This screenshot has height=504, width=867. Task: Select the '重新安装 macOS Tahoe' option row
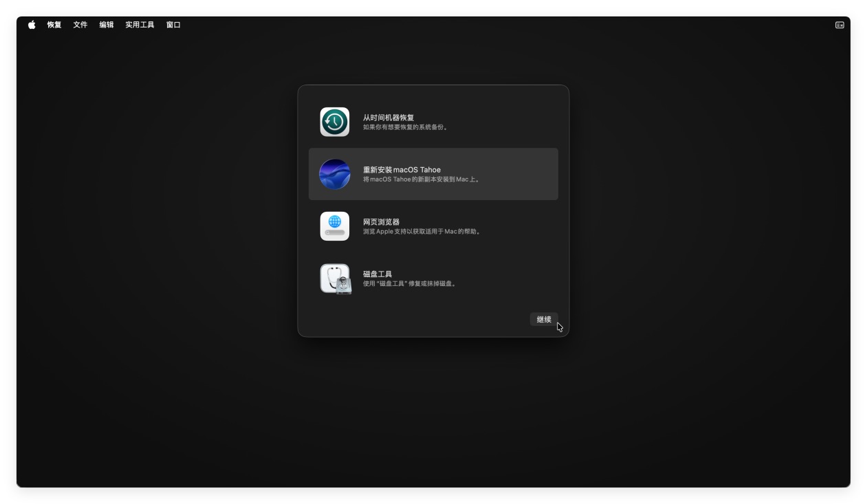[433, 174]
